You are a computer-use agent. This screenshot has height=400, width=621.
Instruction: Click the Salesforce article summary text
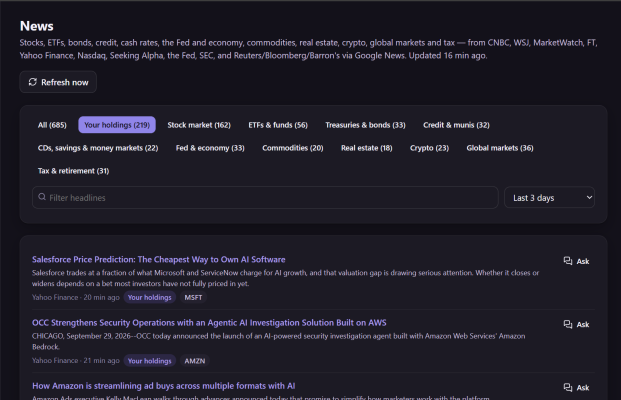(x=285, y=278)
